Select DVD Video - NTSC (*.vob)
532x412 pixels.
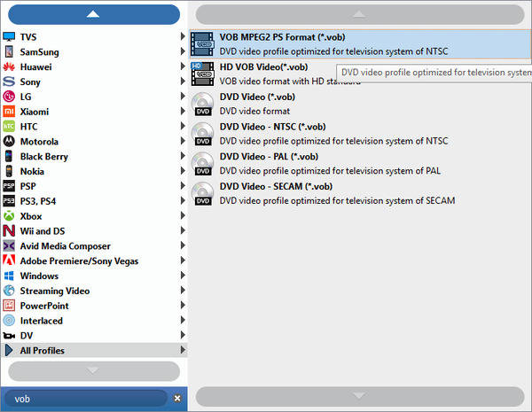[360, 134]
